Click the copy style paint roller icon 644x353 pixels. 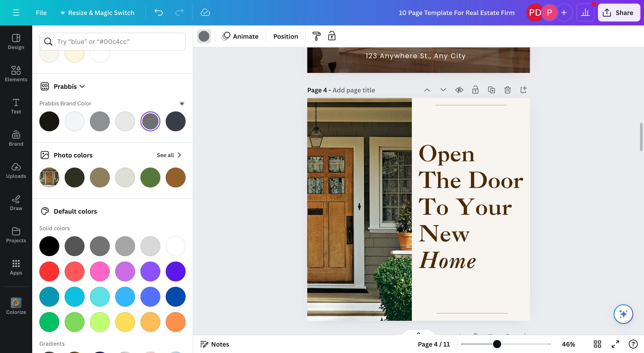[x=316, y=36]
